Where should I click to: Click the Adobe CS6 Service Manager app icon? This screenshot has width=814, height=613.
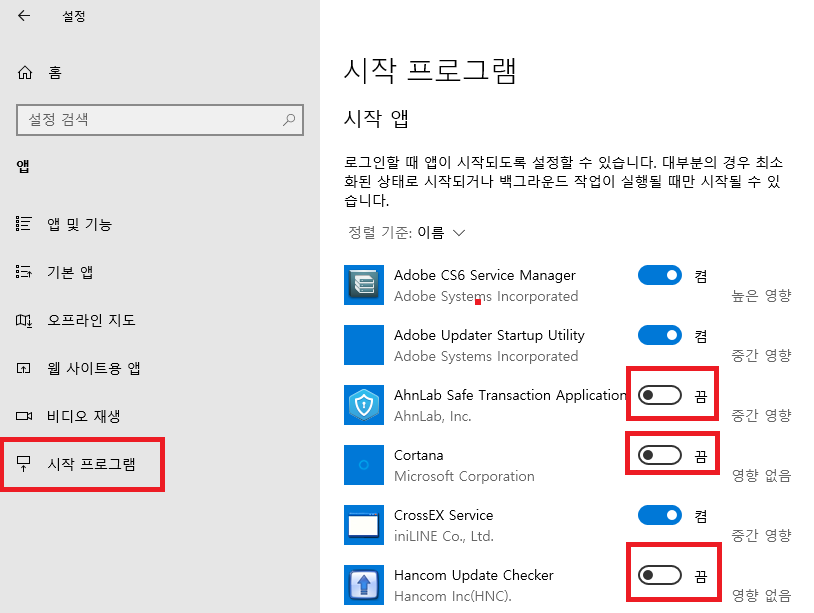click(364, 285)
